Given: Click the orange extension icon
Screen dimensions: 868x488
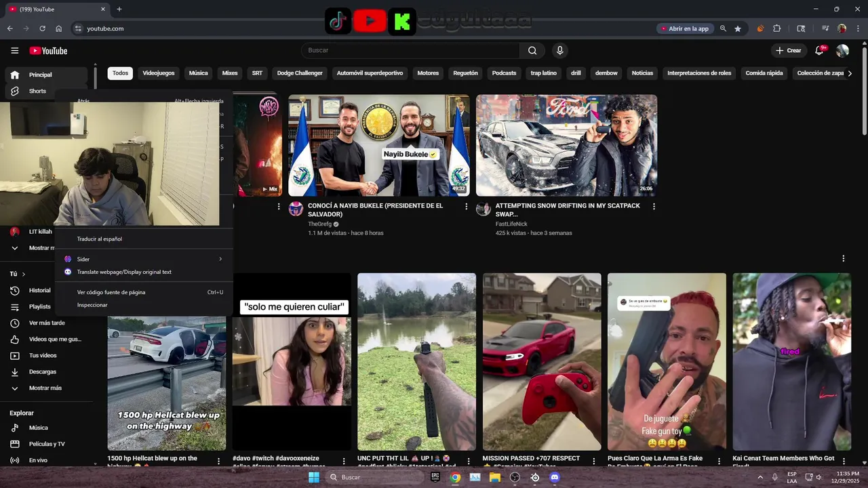Looking at the screenshot, I should coord(760,28).
